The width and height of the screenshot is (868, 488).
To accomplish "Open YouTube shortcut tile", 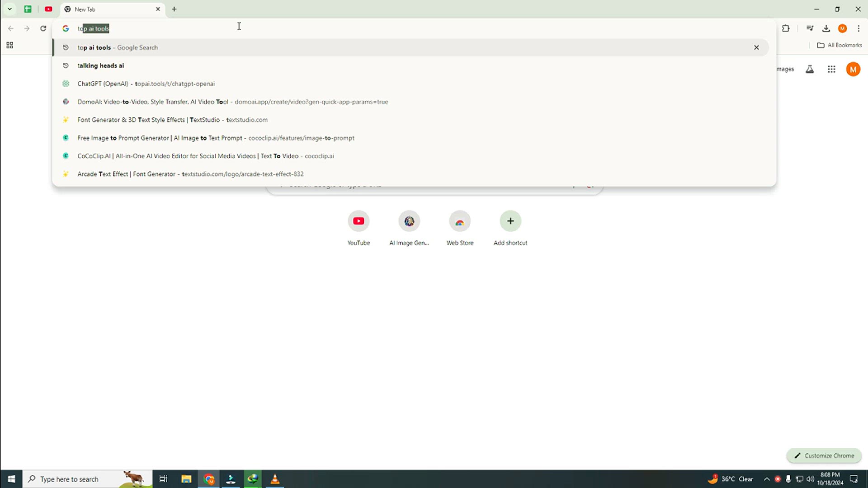I will [x=359, y=228].
